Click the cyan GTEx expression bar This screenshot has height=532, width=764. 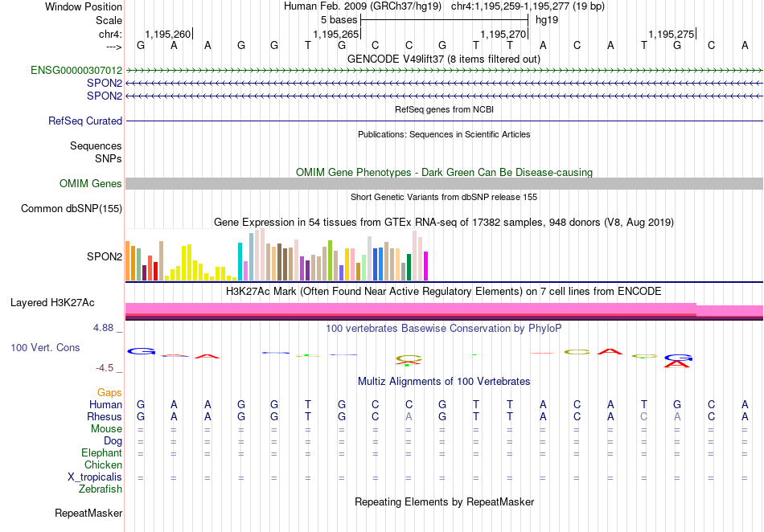click(x=240, y=261)
